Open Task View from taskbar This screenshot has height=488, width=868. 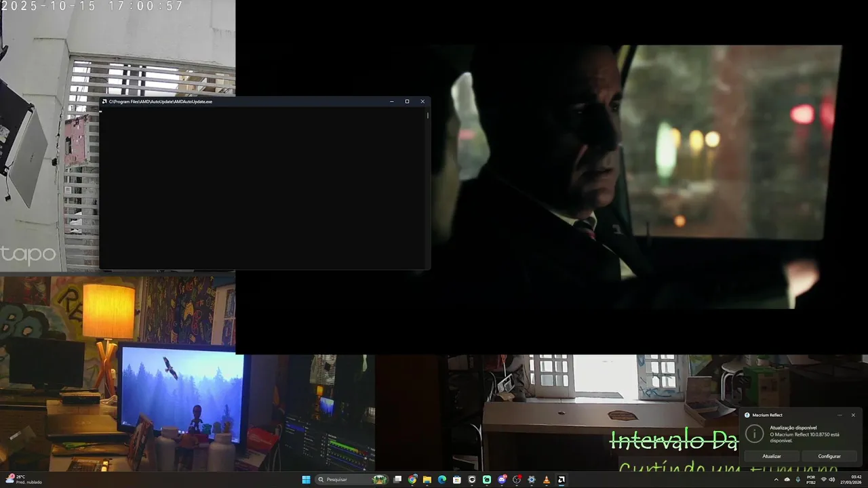[x=397, y=480]
